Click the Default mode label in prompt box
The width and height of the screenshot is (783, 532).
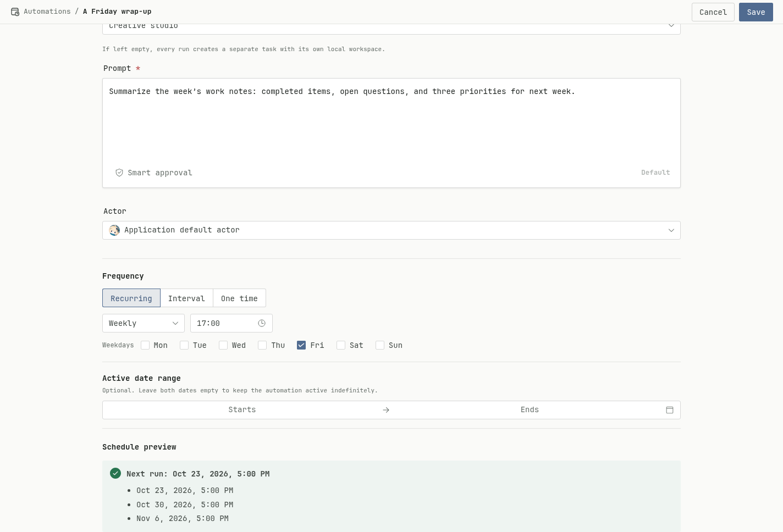pos(655,173)
